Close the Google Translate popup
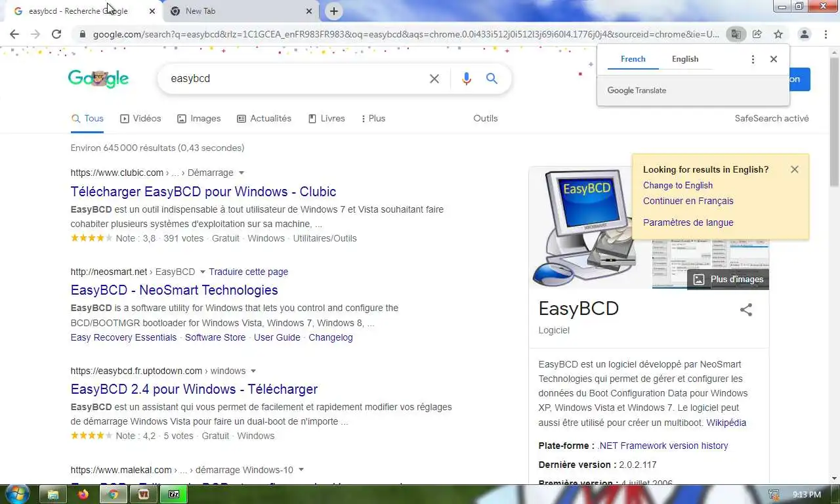This screenshot has height=504, width=840. coord(774,59)
